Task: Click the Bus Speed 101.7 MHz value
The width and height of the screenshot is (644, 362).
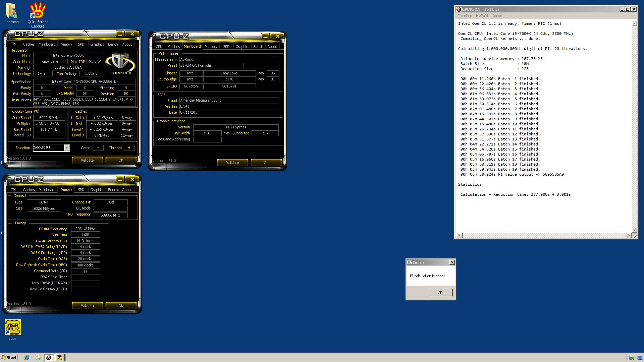Action: 49,130
